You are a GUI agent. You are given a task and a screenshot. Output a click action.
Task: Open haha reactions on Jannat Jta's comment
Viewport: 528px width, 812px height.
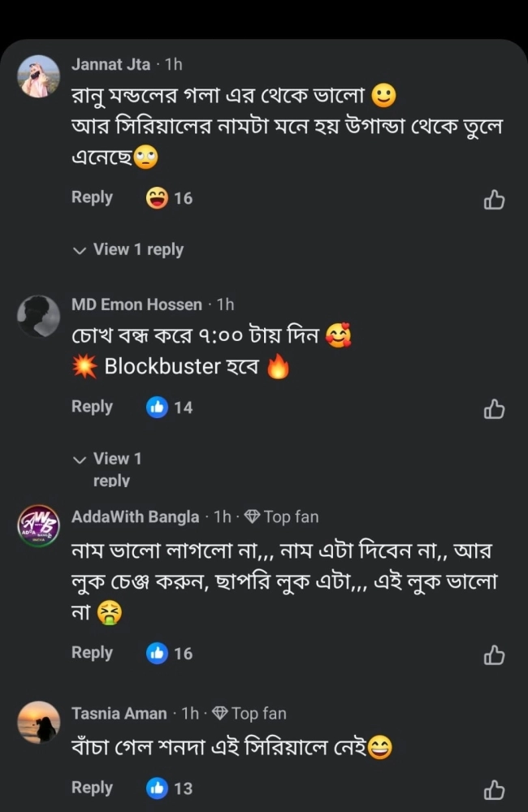pyautogui.click(x=169, y=197)
